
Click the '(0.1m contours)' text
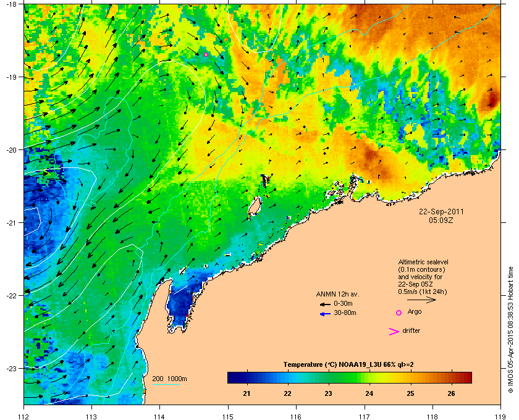tap(421, 269)
